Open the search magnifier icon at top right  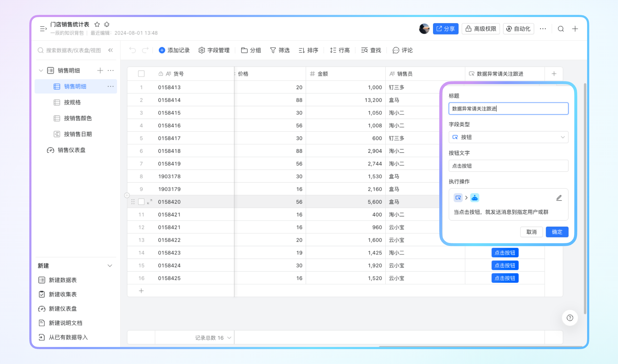[561, 29]
